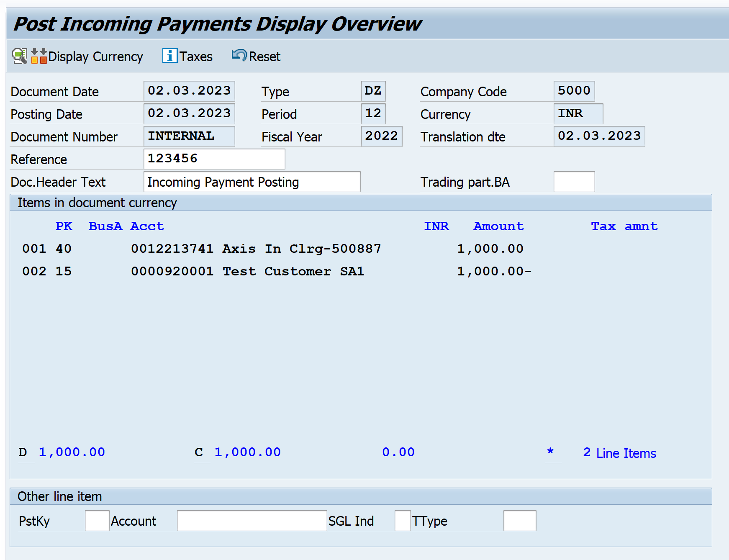Click the Company Code field 5000

[574, 91]
